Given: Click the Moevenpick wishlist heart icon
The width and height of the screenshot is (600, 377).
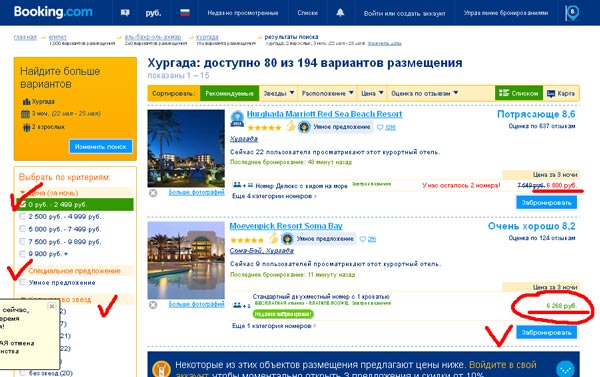Looking at the screenshot, I should tap(363, 239).
